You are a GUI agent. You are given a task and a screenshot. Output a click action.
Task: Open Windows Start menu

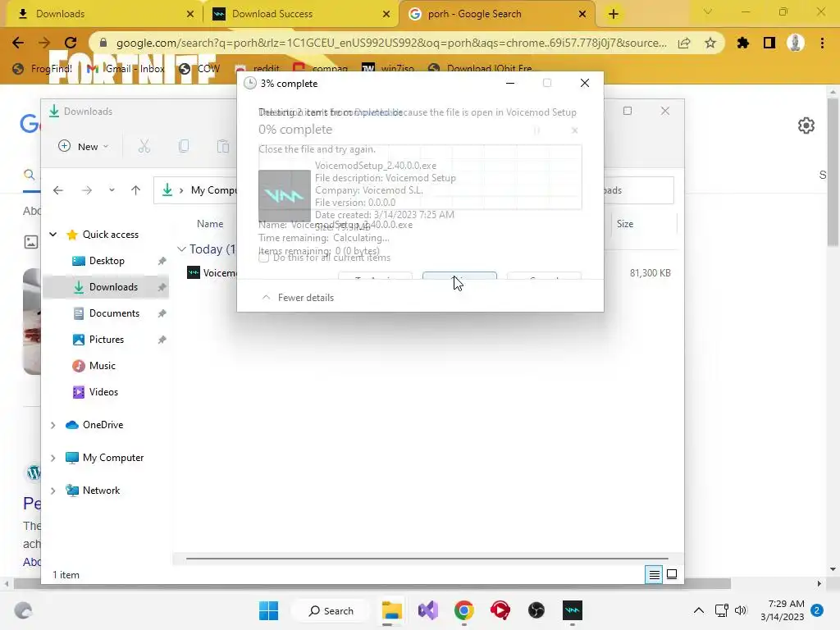pos(268,610)
